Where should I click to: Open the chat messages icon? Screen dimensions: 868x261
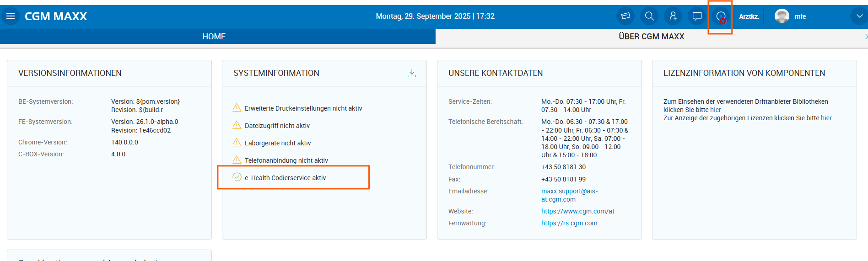(697, 16)
